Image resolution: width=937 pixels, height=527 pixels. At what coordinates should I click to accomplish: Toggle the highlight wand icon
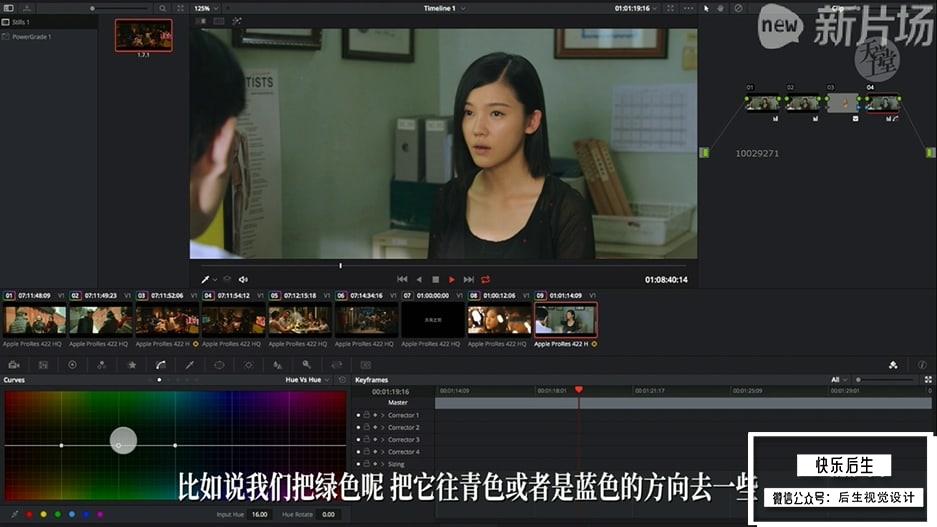[237, 21]
